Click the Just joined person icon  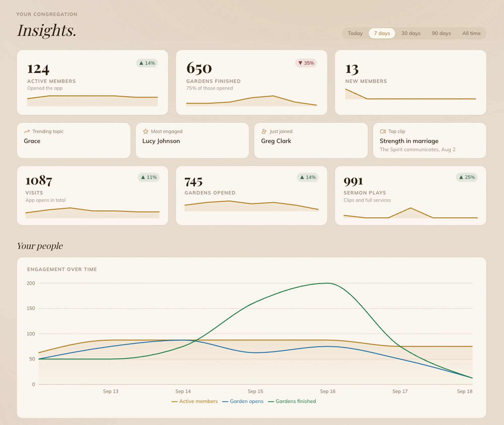point(264,131)
